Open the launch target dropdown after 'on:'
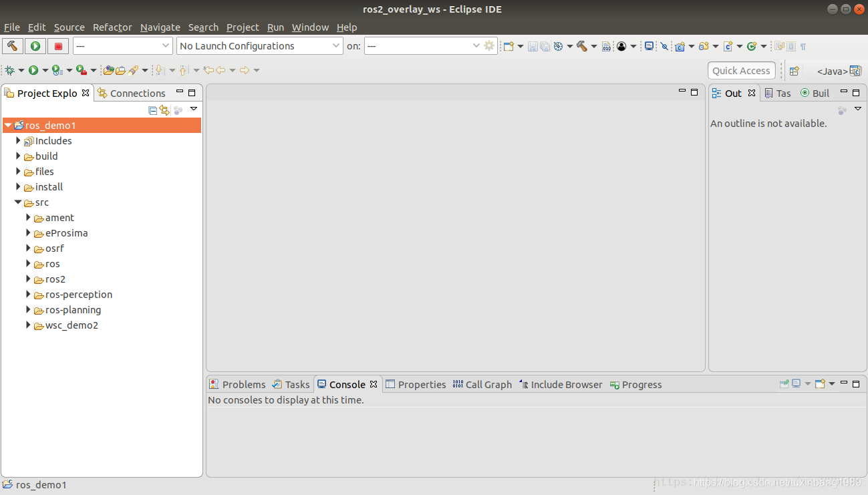 (x=423, y=45)
